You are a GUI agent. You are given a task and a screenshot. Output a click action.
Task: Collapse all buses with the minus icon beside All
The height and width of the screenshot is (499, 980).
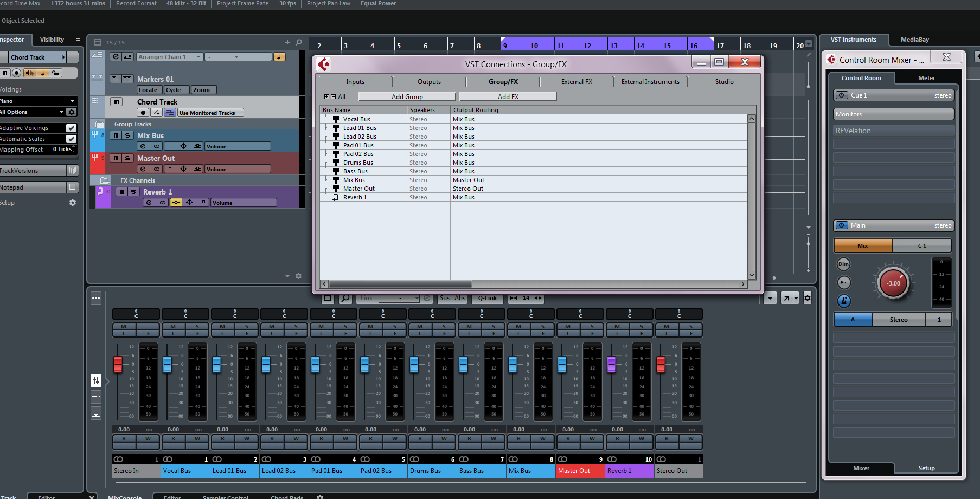pos(333,97)
